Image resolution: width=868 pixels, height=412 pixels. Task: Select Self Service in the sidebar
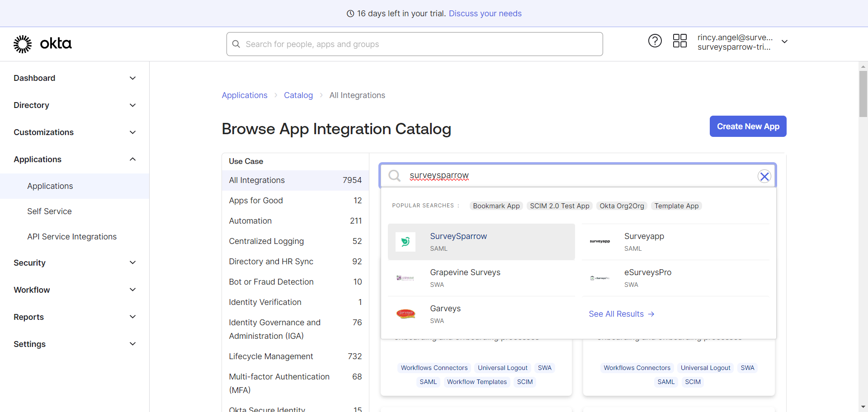click(x=49, y=211)
